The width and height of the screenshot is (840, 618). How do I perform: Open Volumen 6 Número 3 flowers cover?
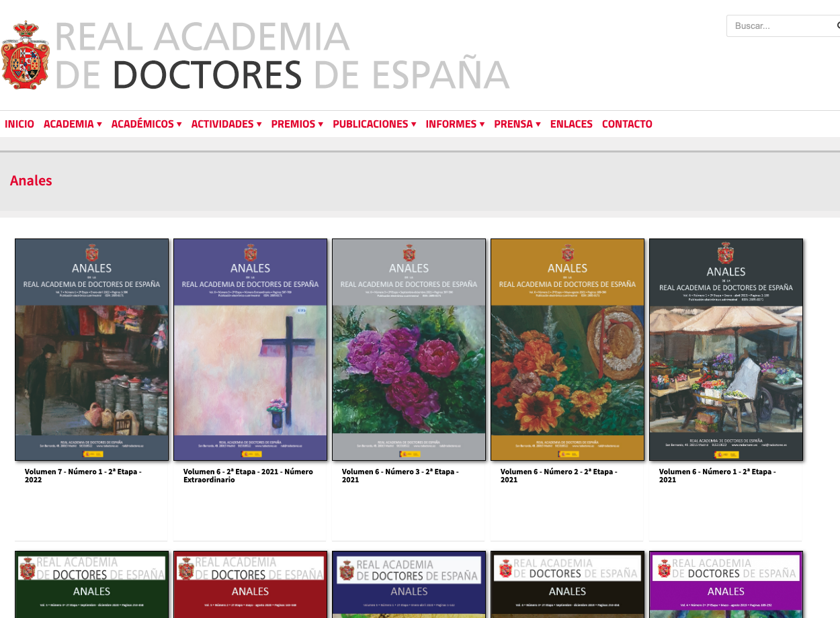tap(409, 349)
